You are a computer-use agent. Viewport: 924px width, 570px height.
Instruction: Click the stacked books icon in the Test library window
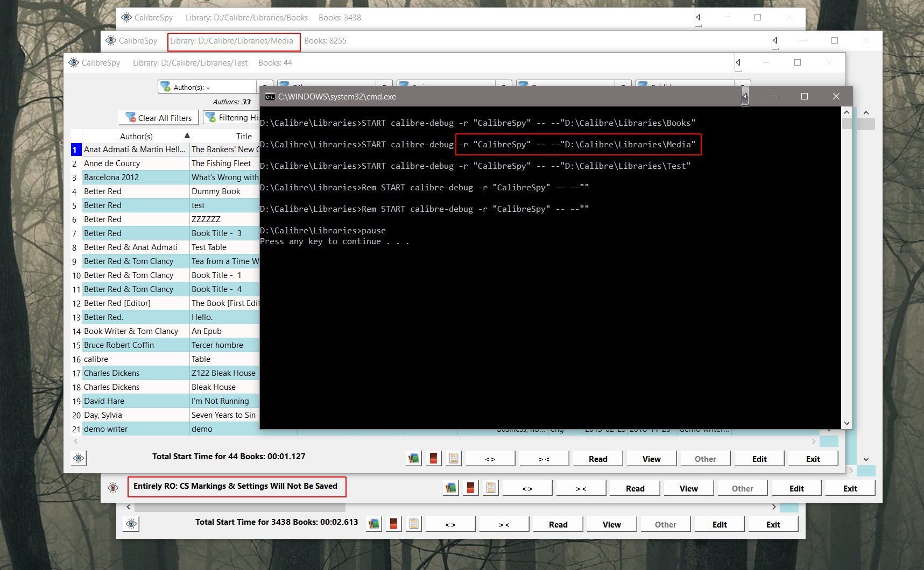coord(414,458)
